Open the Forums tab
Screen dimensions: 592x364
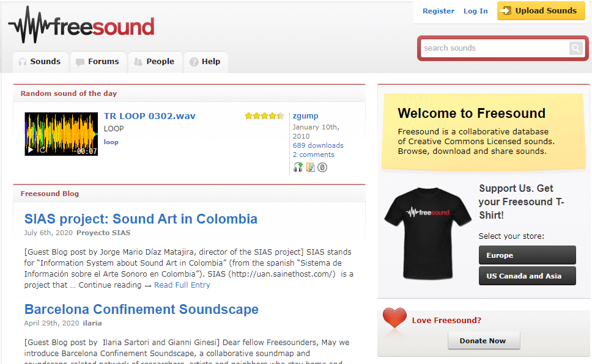click(98, 62)
